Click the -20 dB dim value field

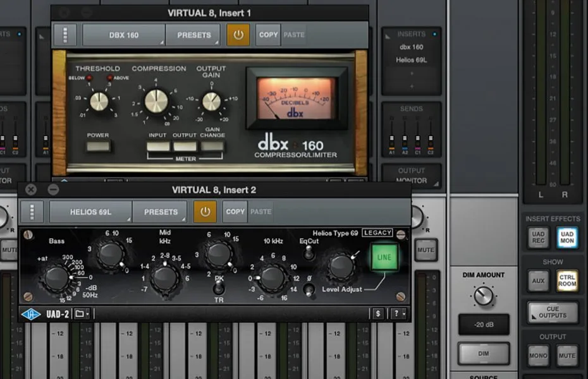click(484, 324)
